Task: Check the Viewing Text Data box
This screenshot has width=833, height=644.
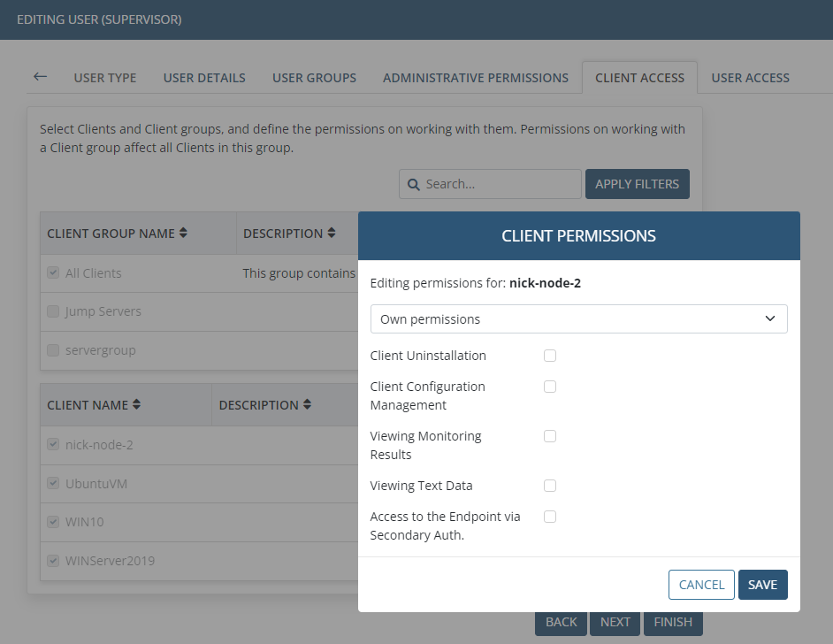Action: coord(550,486)
